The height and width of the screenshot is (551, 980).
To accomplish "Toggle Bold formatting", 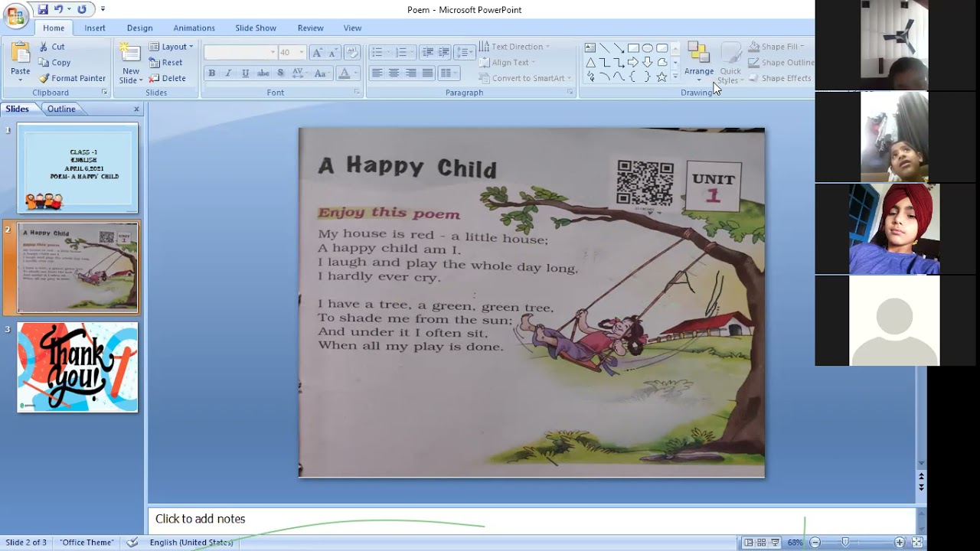I will (x=212, y=73).
